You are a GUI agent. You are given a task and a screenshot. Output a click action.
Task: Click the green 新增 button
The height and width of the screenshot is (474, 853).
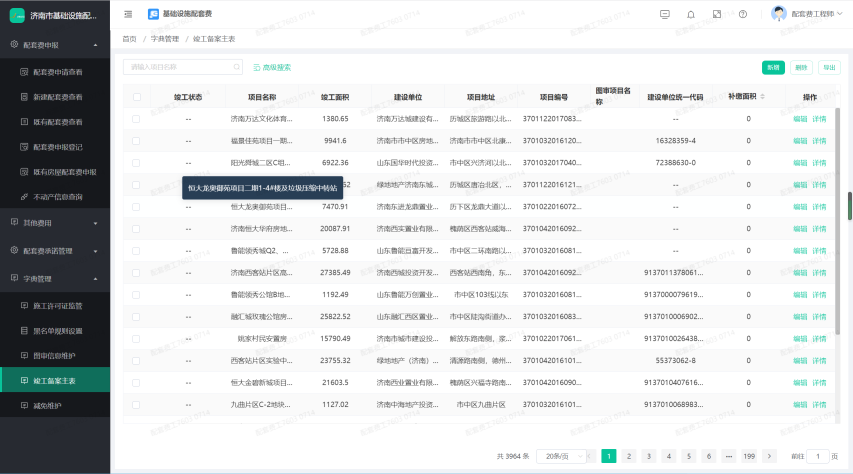773,67
